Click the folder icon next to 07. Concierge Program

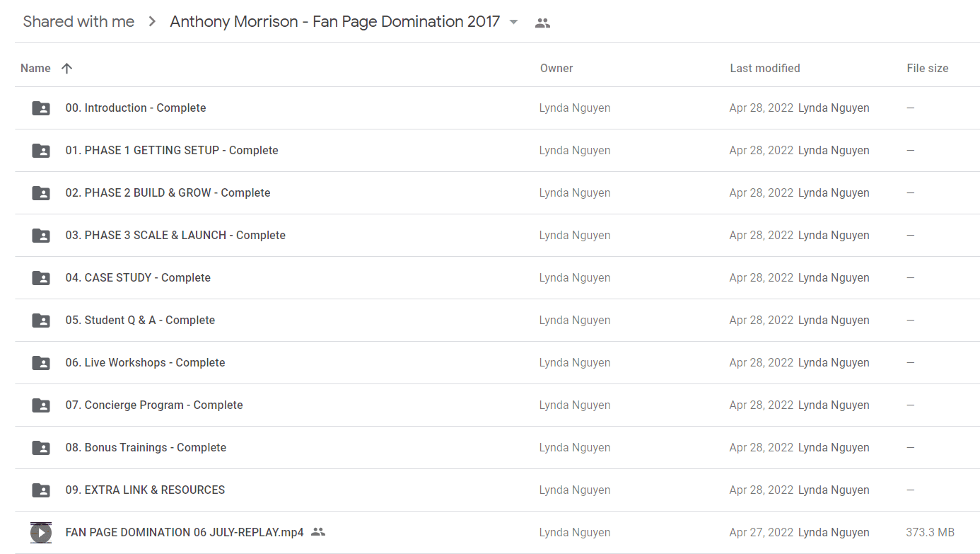41,405
